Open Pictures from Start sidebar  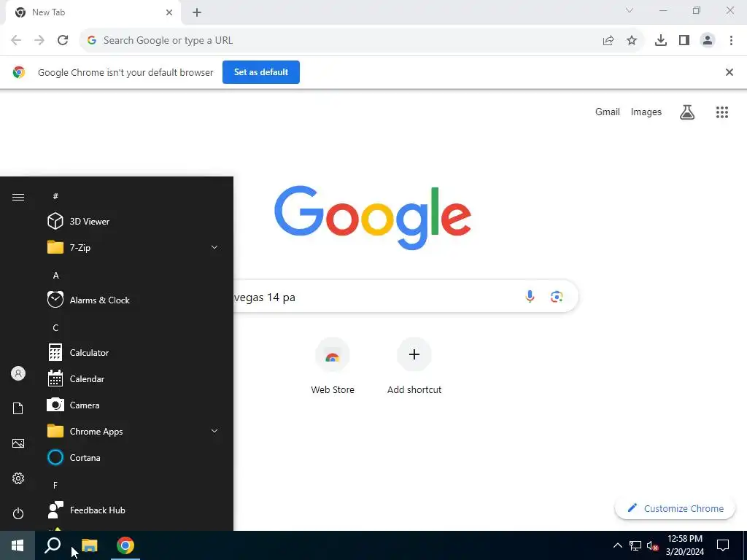coord(18,443)
